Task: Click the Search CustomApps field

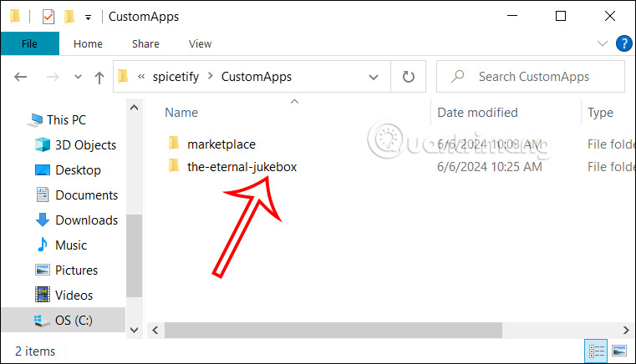Action: pos(531,77)
